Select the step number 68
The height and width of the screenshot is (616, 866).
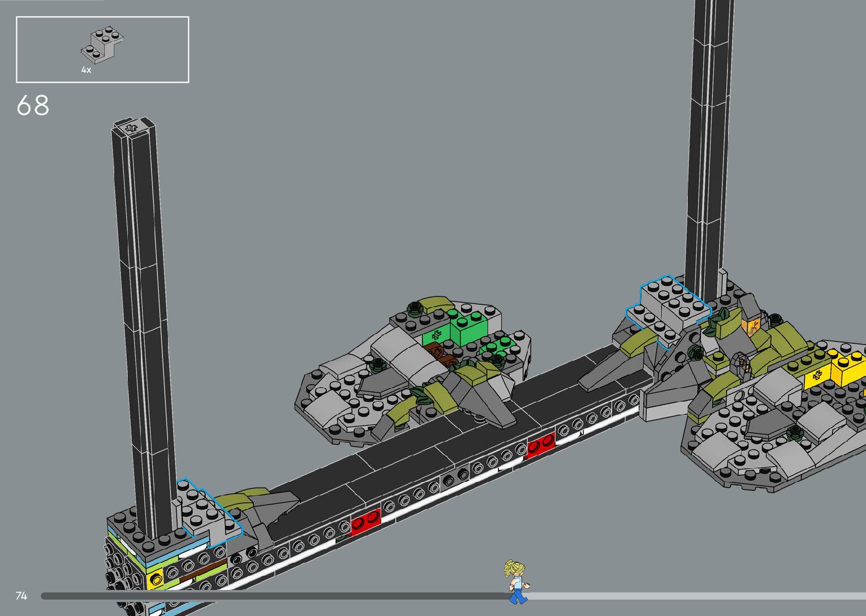33,106
